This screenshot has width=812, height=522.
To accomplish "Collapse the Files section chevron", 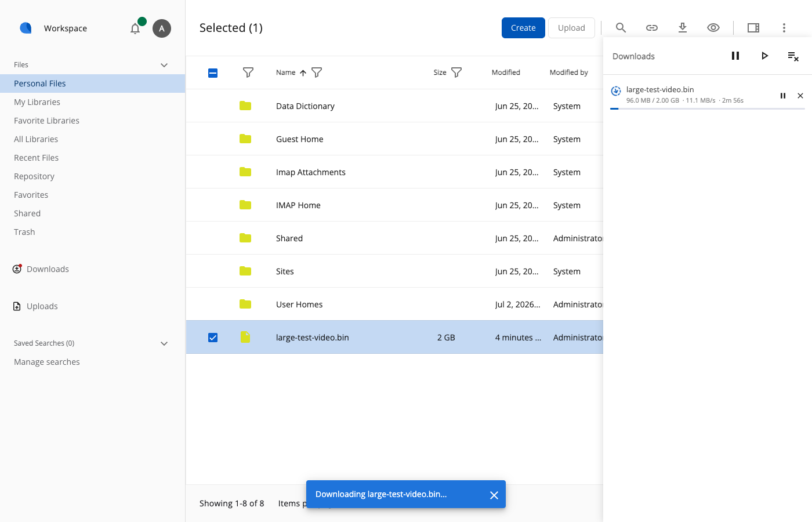I will [164, 65].
